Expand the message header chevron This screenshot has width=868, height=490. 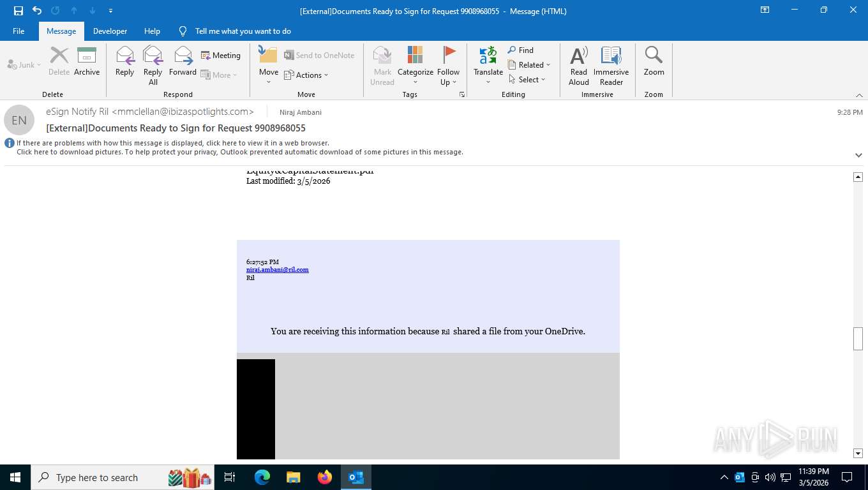click(x=858, y=155)
